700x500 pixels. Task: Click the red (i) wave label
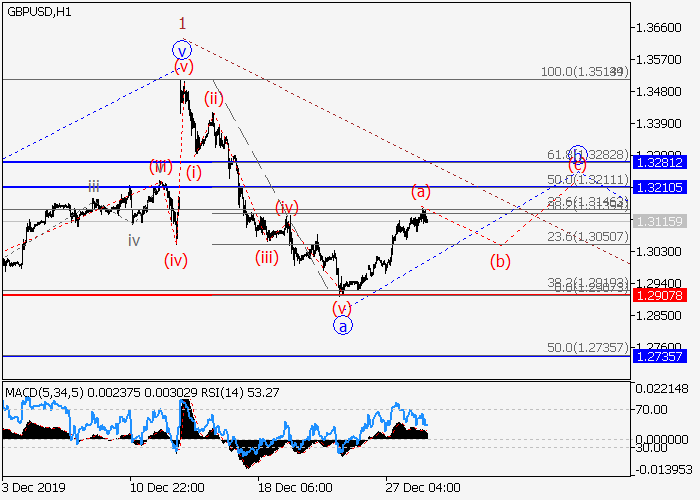(193, 171)
